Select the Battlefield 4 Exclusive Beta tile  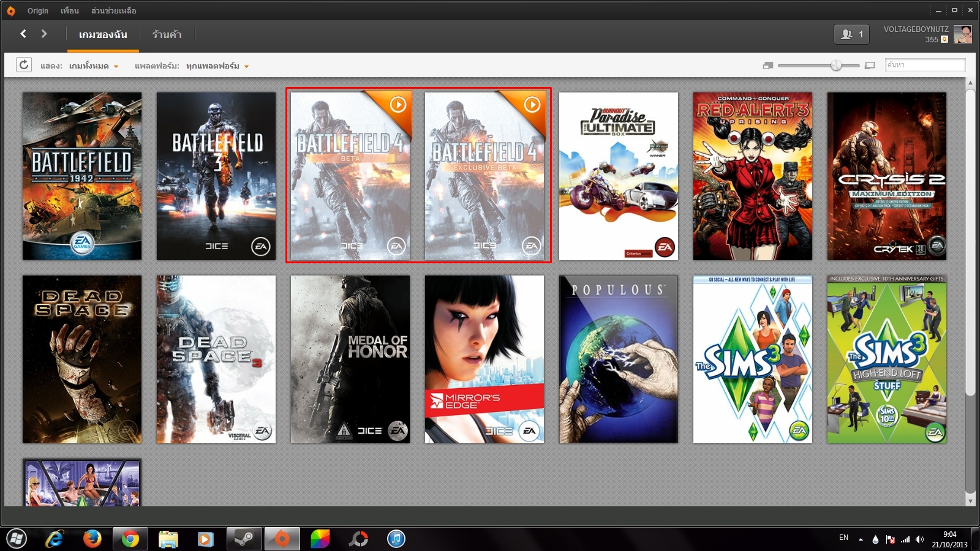(x=484, y=176)
